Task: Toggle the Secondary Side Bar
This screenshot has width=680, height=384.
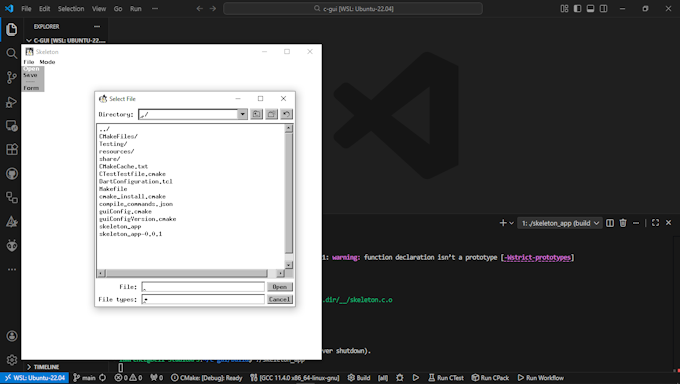Action: coord(603,9)
